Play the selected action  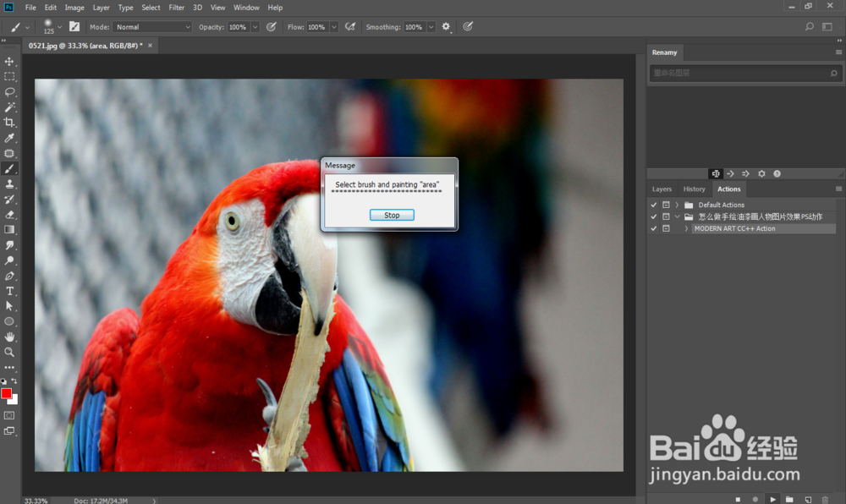772,499
